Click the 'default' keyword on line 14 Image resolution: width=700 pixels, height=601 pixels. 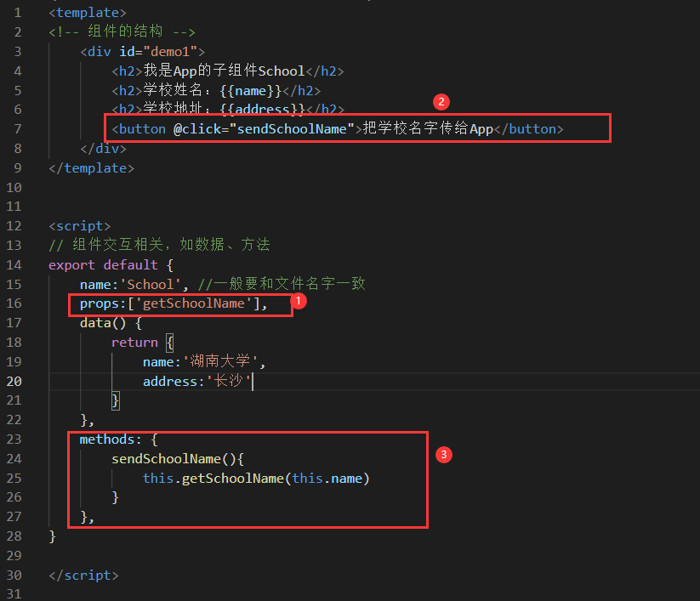pos(130,265)
